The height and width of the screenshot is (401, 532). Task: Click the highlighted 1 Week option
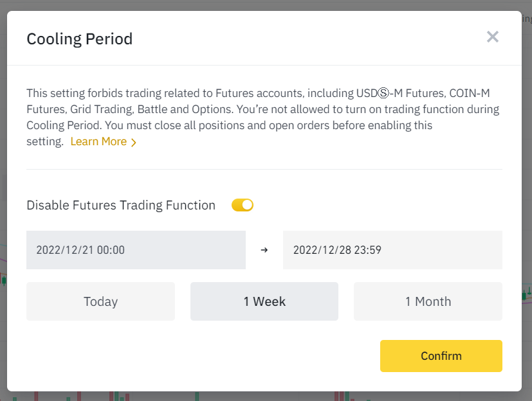(264, 301)
